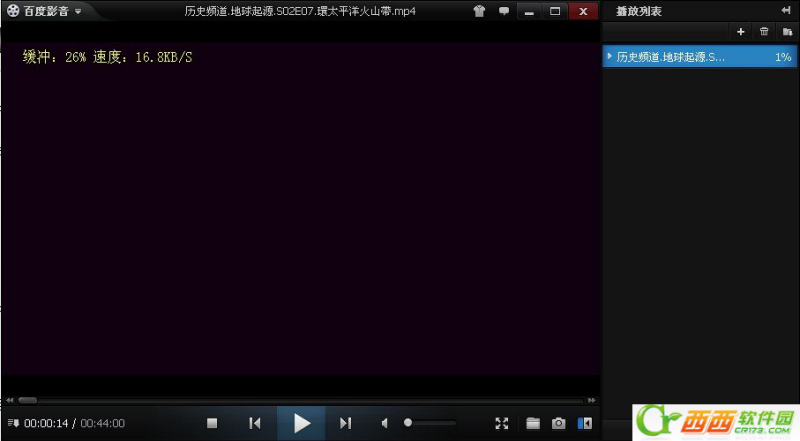This screenshot has height=441, width=800.
Task: Adjust the volume slider
Action: [430, 423]
